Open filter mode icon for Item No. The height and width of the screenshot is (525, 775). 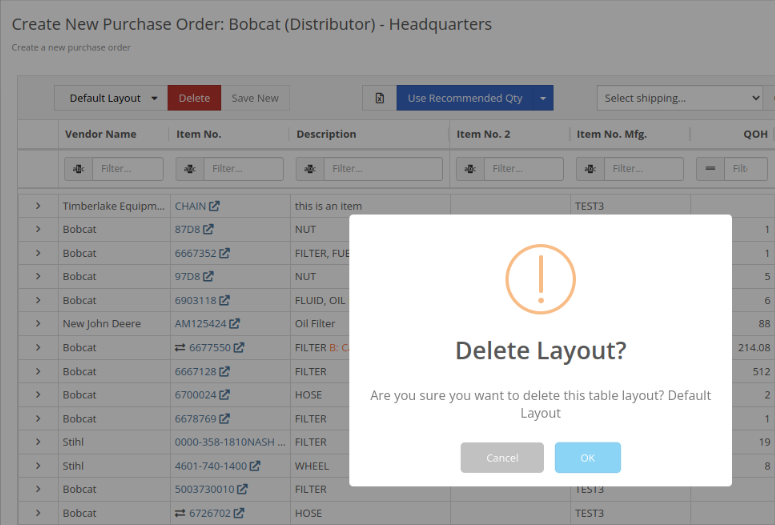190,169
